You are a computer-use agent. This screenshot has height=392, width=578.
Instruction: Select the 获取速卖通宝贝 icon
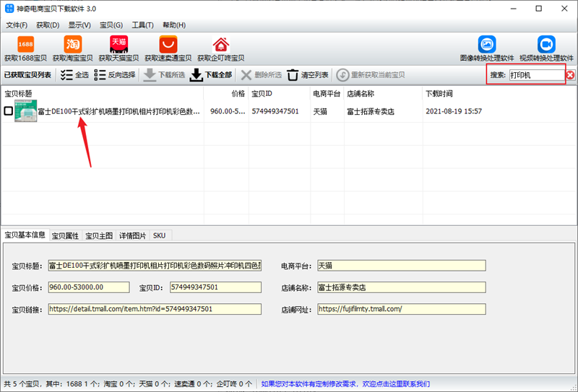168,48
